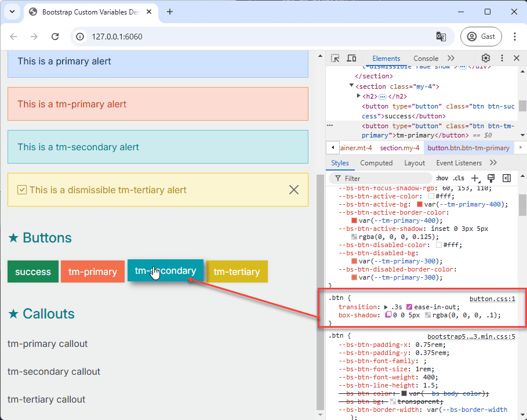Open the --tm-primary-400 variable link in active-bg
This screenshot has height=420, width=527.
point(470,204)
